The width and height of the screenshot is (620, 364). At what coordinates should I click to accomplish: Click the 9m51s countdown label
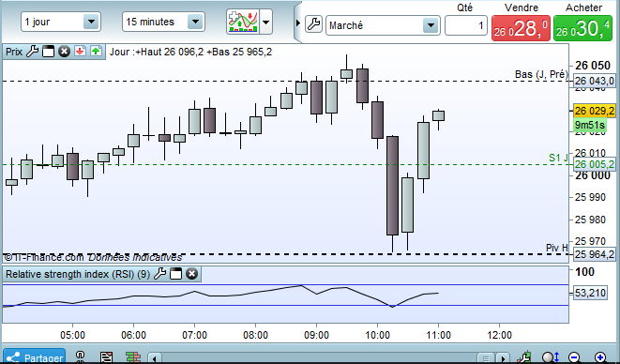click(x=590, y=125)
